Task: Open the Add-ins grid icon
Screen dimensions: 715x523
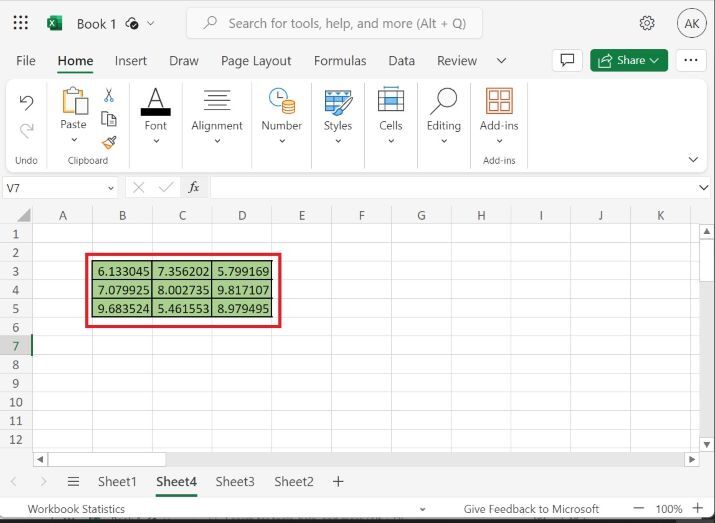Action: [499, 101]
